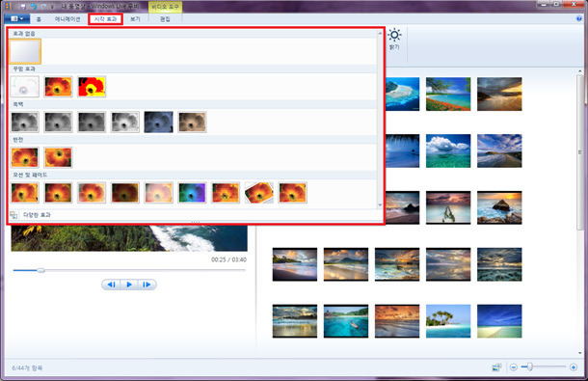Apply the pale fade-to-white effect
This screenshot has height=381, width=588.
click(159, 193)
